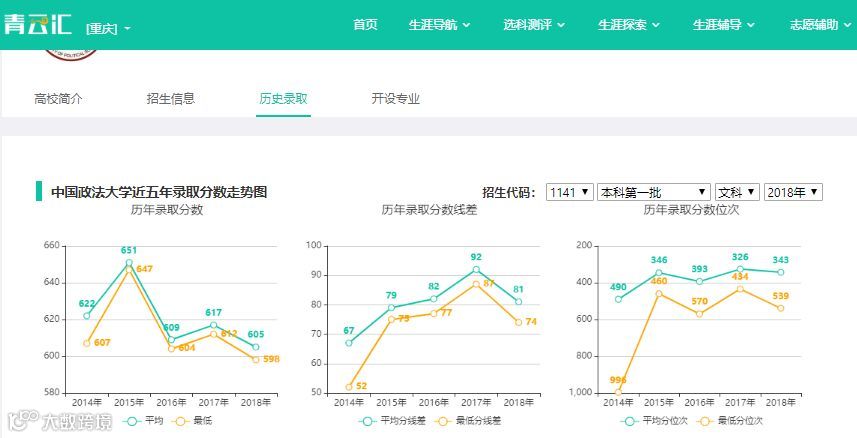Click the 87 lowest line-difference point for 2017
The width and height of the screenshot is (857, 438).
point(476,284)
